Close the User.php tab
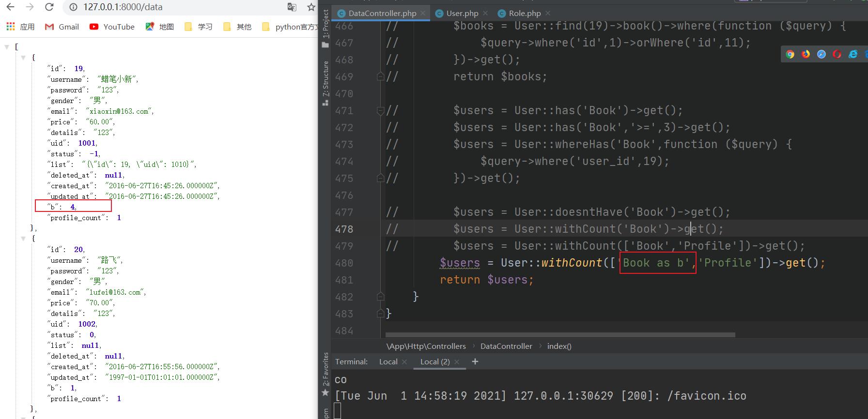The width and height of the screenshot is (868, 419). point(485,14)
